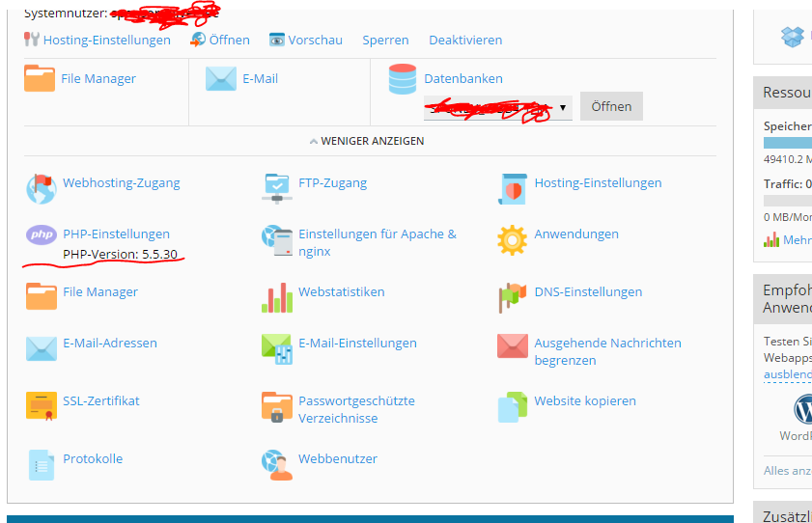Open the Website kopieren link

coord(584,400)
